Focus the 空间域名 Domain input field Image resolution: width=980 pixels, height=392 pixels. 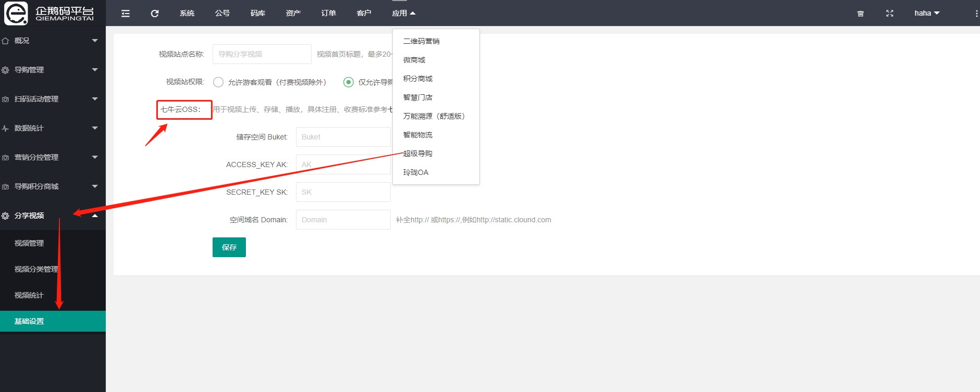pos(343,220)
